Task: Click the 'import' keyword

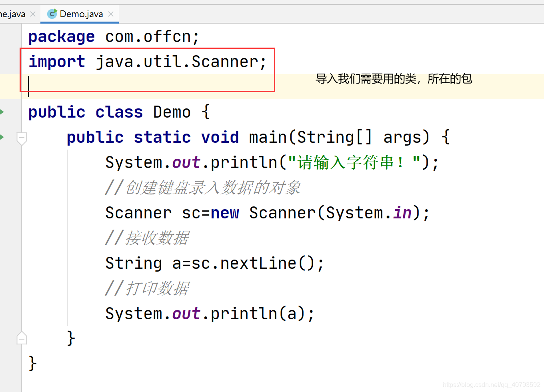Action: coord(57,62)
